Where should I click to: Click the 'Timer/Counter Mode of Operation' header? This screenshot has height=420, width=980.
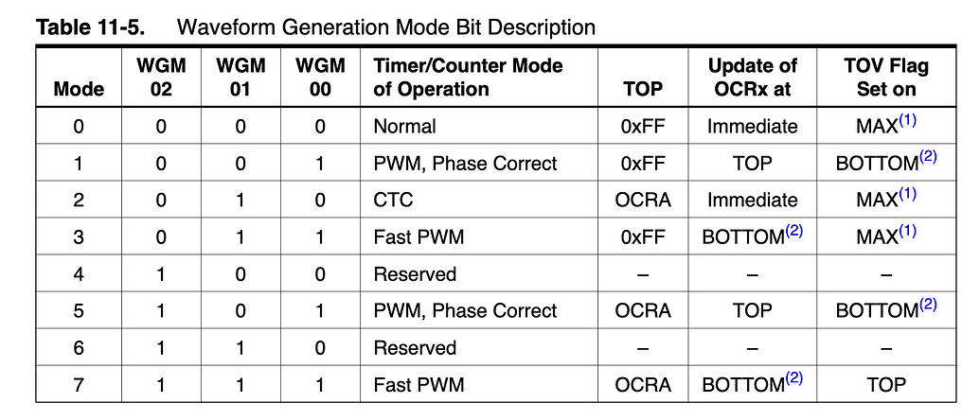pos(468,78)
